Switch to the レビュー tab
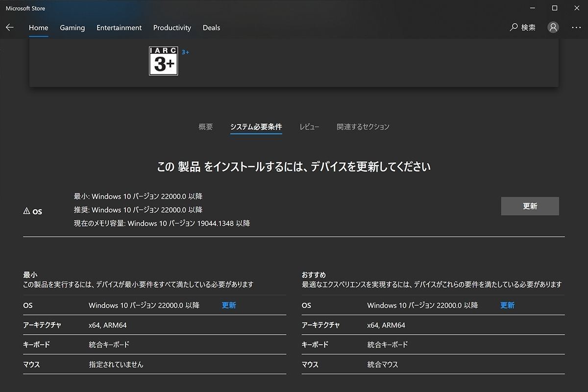588x392 pixels. (310, 127)
